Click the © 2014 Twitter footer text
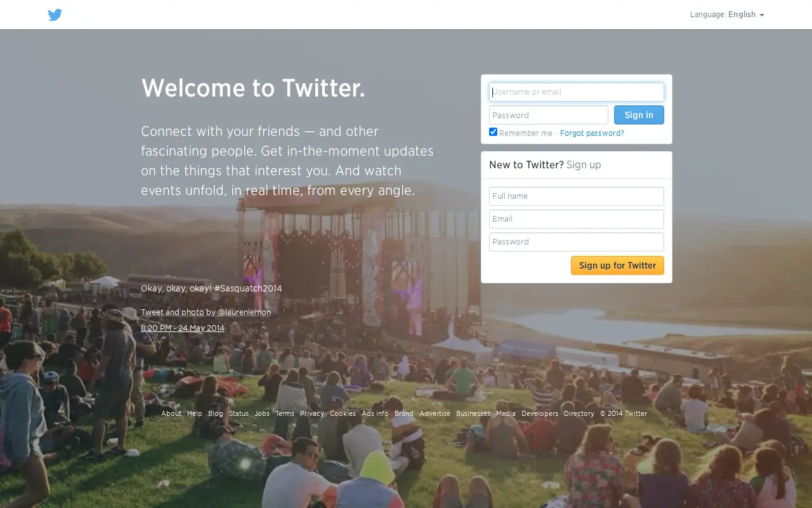The image size is (812, 508). pos(624,413)
